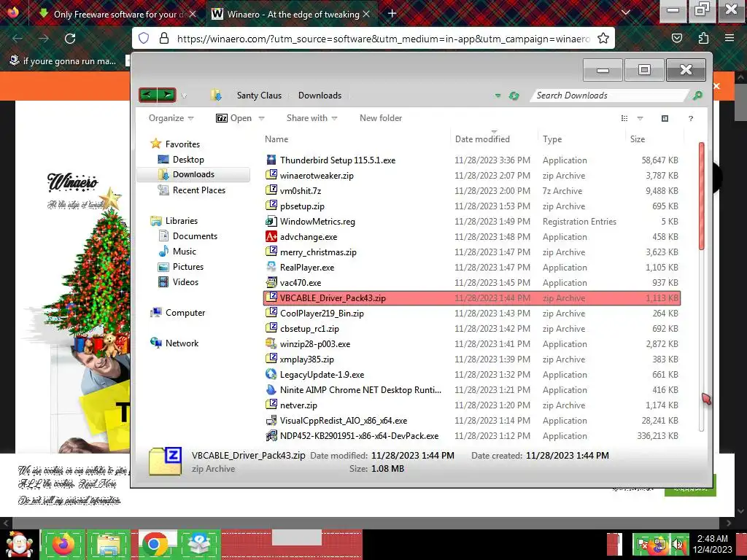747x560 pixels.
Task: Click the Explorer address bar refresh icon
Action: (514, 96)
